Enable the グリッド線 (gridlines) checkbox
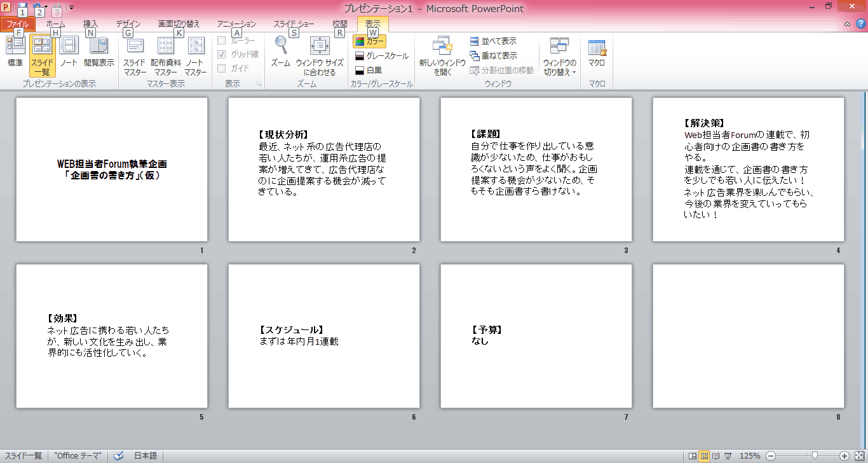Screen dimensions: 868x463 [221, 54]
